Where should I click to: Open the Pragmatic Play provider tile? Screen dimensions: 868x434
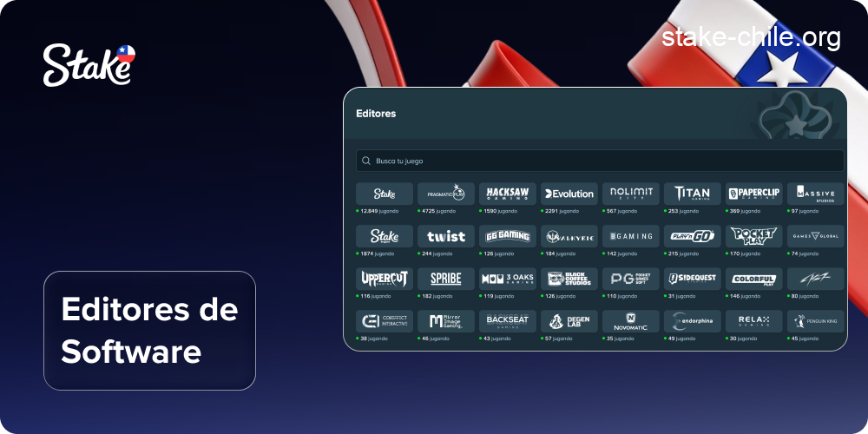point(445,194)
